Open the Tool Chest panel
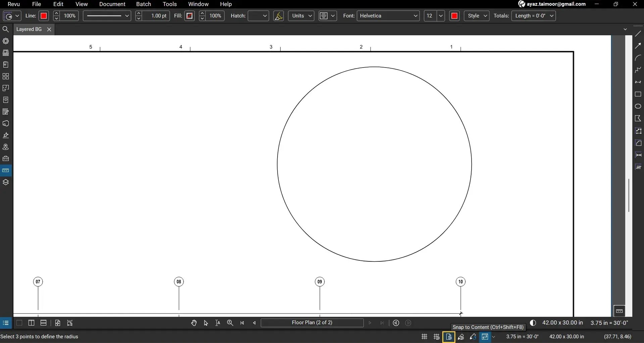The height and width of the screenshot is (343, 644). pyautogui.click(x=5, y=158)
